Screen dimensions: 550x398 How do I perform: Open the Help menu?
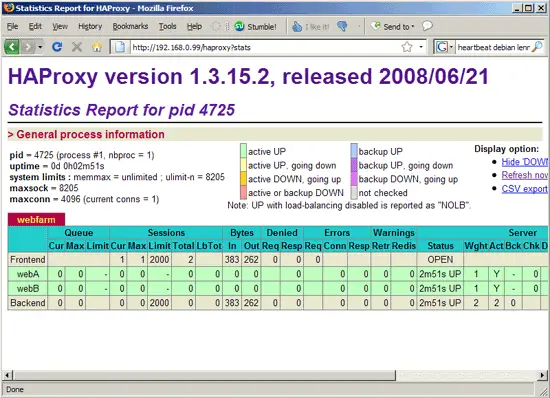tap(194, 26)
